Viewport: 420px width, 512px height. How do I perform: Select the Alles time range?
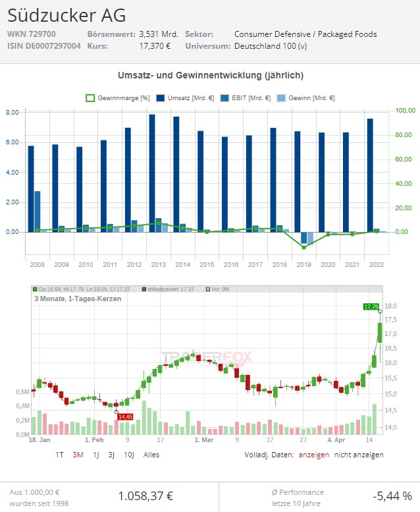tap(151, 454)
